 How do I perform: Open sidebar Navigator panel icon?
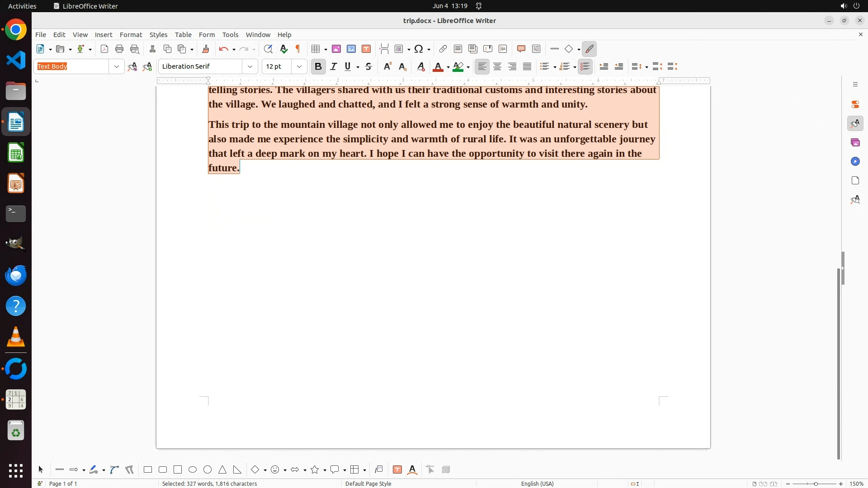coord(855,161)
